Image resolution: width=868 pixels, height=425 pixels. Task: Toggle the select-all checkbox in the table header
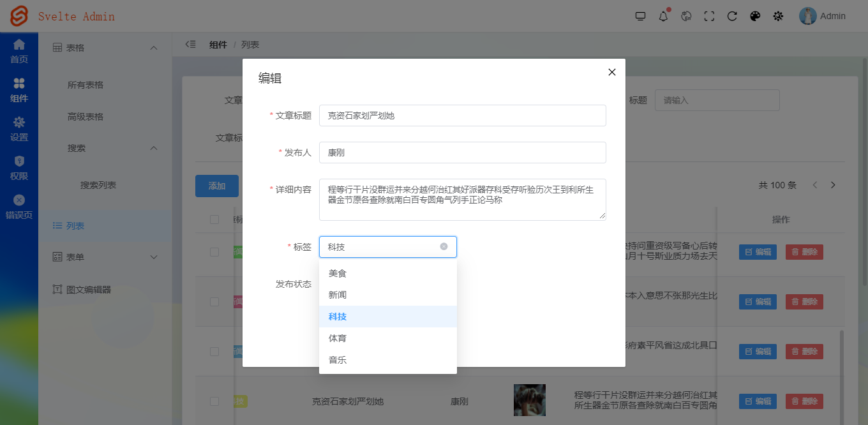pyautogui.click(x=215, y=219)
